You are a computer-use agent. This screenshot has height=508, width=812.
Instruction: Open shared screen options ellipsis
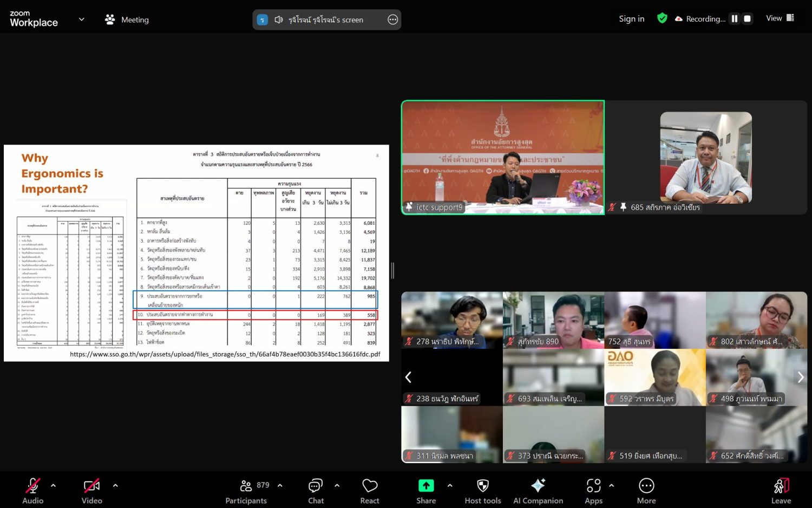[x=393, y=19]
